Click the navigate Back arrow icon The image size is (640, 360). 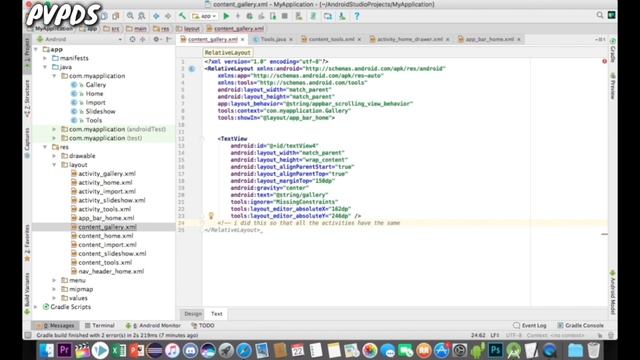point(156,16)
